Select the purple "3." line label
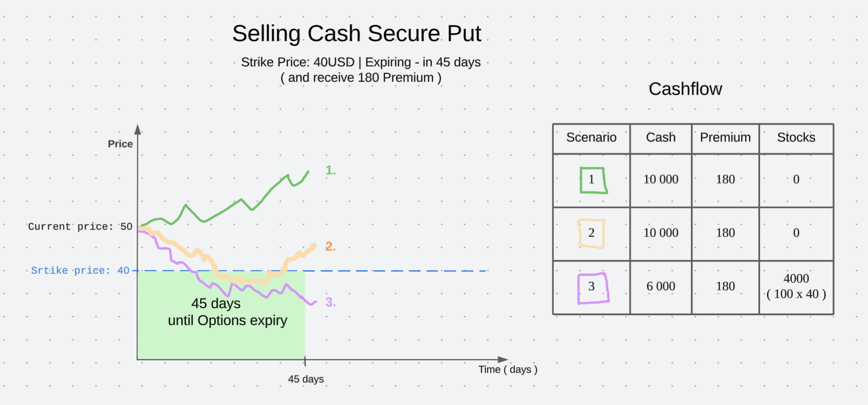The image size is (868, 405). (x=330, y=302)
